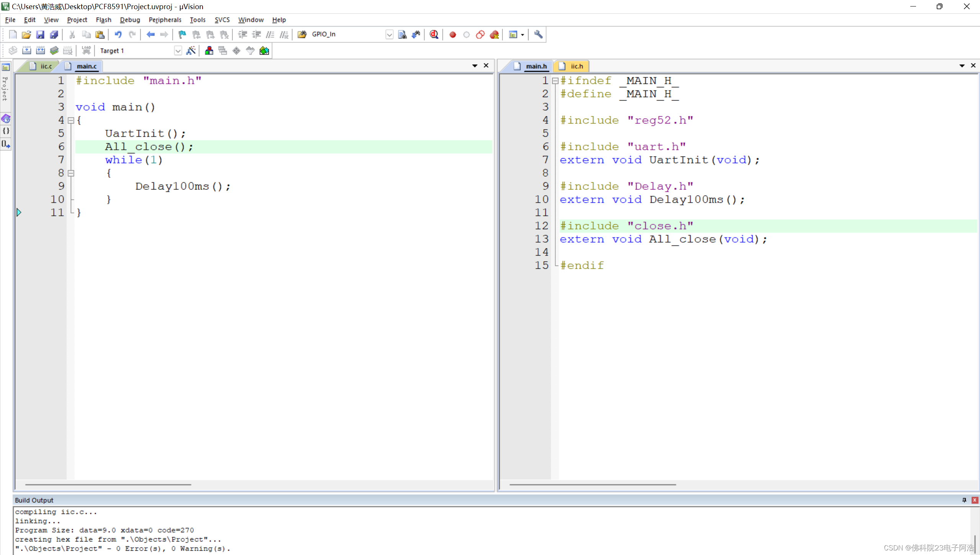Image resolution: width=980 pixels, height=555 pixels.
Task: Click the Download to flash LOAD icon
Action: [x=86, y=51]
